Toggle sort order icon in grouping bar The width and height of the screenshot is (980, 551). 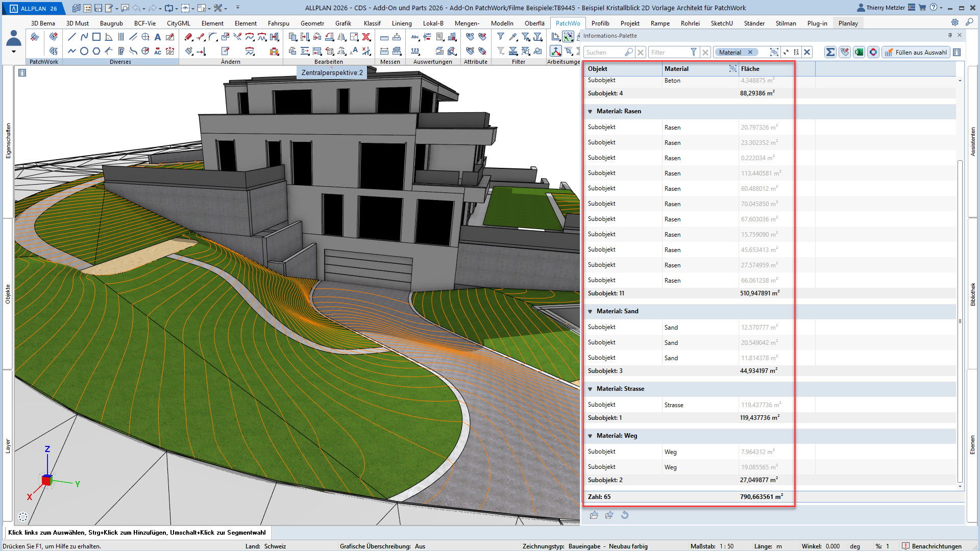[796, 52]
